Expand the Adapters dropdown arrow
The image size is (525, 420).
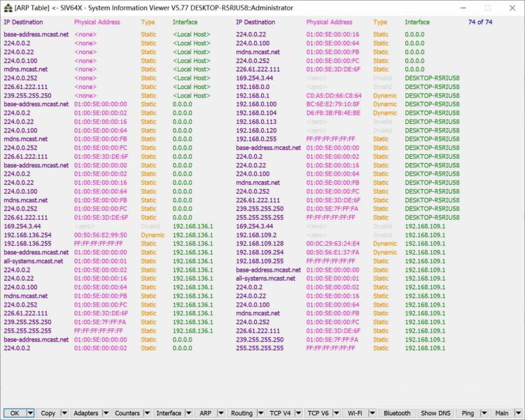pyautogui.click(x=106, y=413)
